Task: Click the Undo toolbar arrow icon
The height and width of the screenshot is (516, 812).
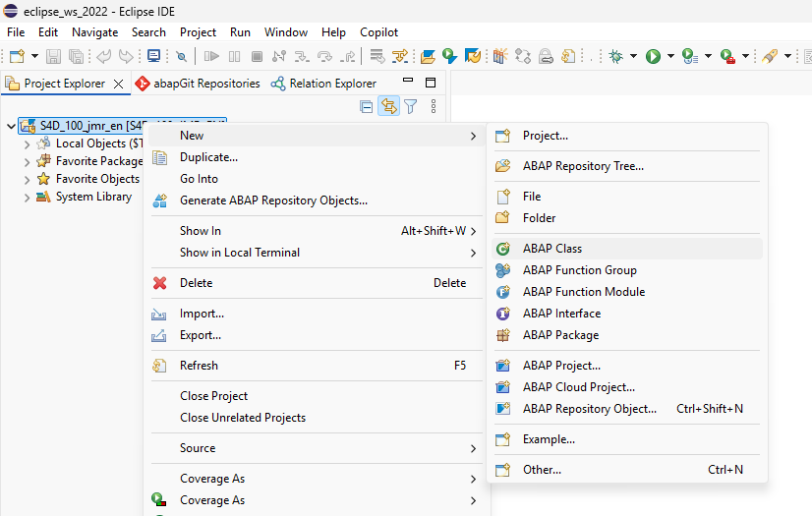Action: point(103,56)
